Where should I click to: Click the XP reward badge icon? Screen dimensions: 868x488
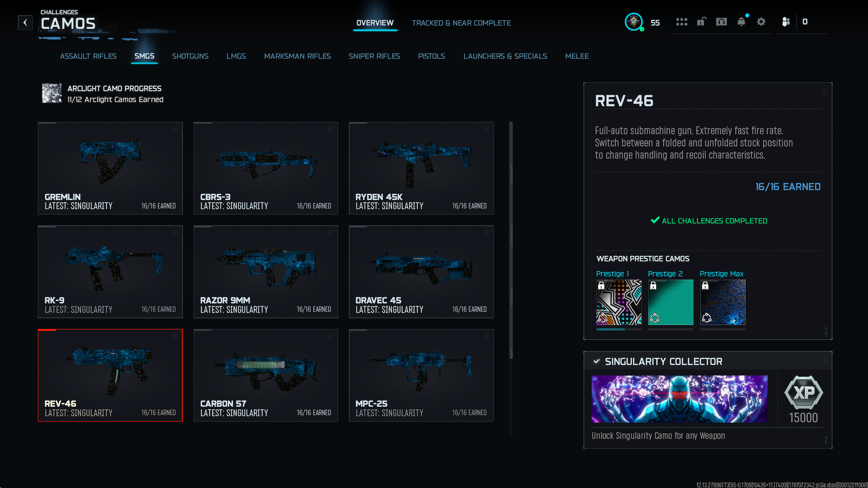(x=803, y=392)
